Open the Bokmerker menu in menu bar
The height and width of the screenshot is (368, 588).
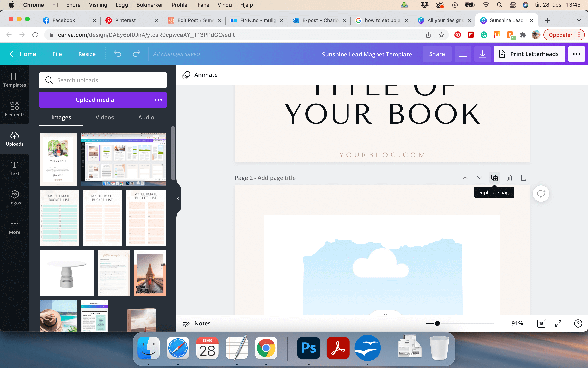[x=150, y=5]
